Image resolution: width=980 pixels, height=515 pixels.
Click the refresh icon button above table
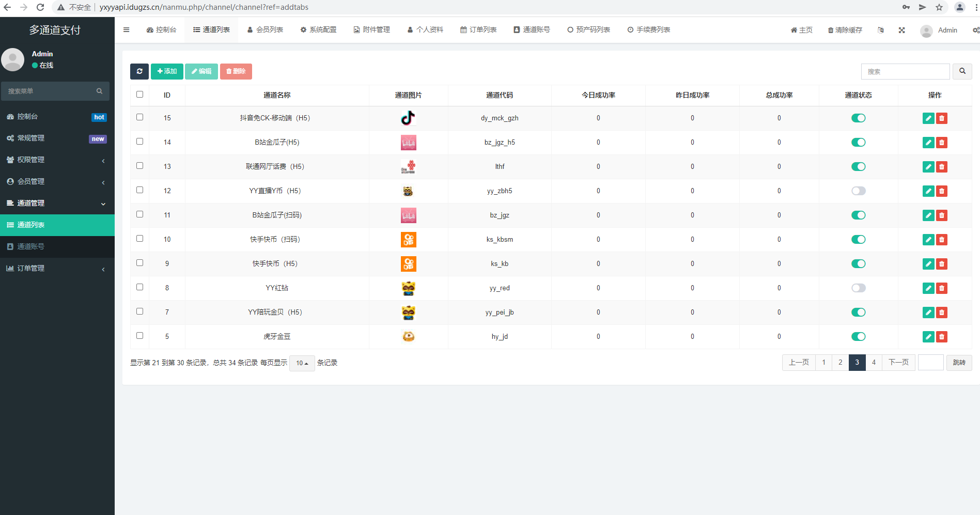click(139, 71)
